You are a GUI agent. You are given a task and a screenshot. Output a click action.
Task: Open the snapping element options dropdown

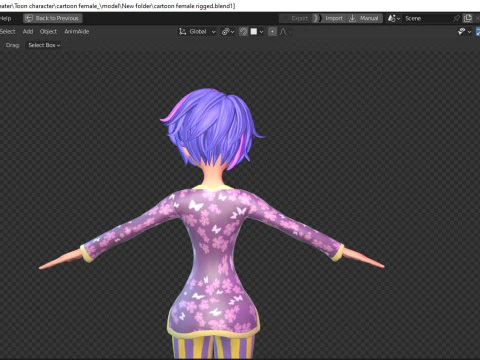(x=257, y=32)
